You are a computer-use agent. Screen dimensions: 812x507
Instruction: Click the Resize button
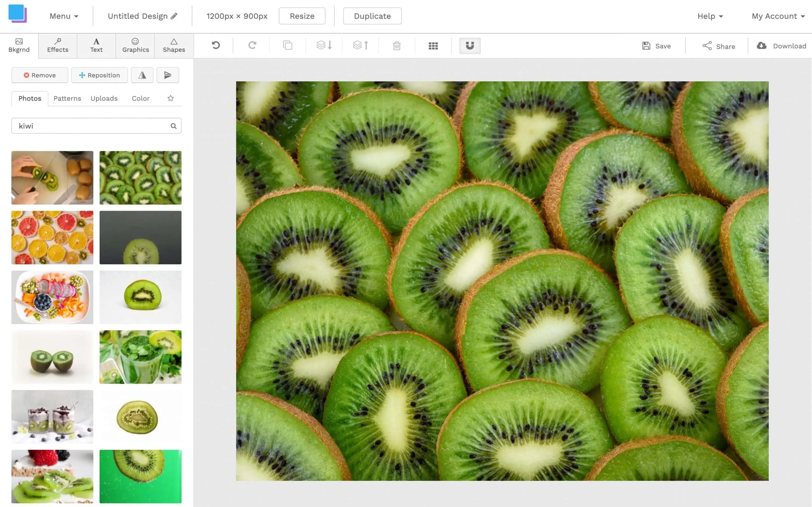click(302, 16)
